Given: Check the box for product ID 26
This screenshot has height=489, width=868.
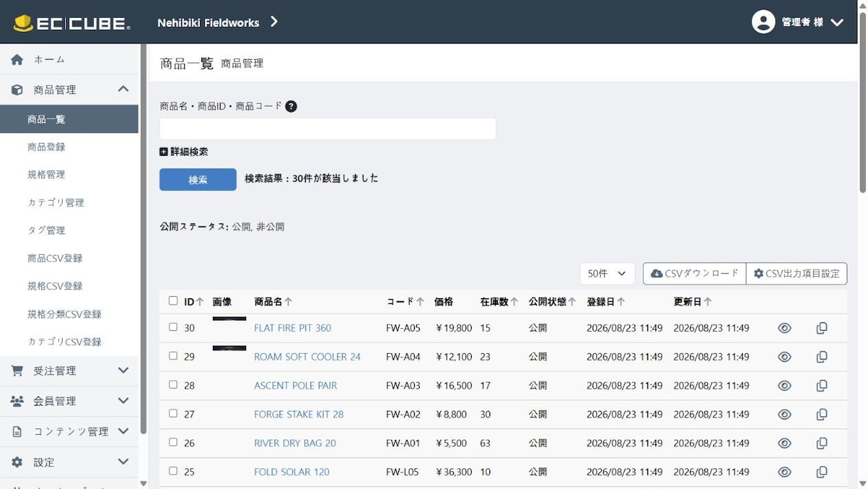Looking at the screenshot, I should [173, 442].
